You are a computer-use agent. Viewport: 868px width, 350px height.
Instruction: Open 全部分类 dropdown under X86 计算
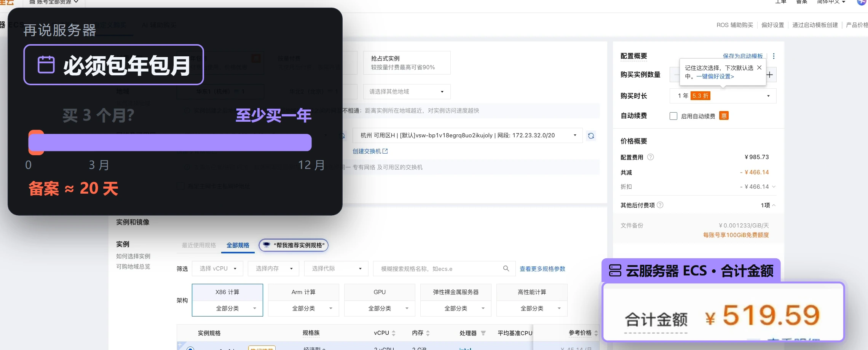coord(227,308)
